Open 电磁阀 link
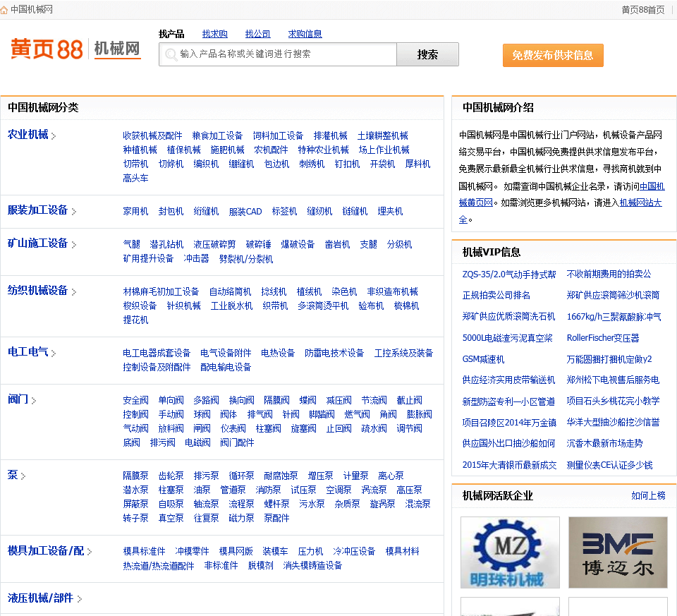 coord(197,443)
